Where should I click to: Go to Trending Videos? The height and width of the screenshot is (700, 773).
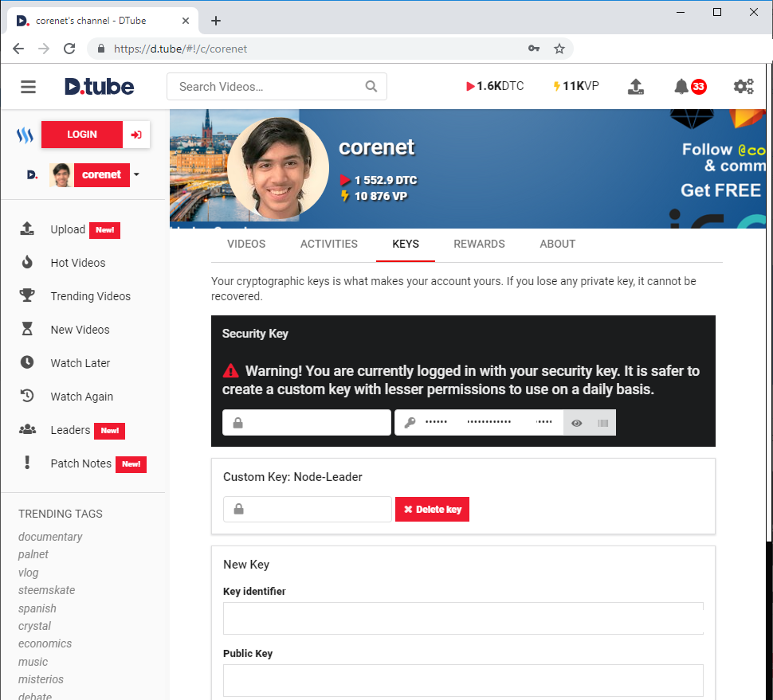90,296
